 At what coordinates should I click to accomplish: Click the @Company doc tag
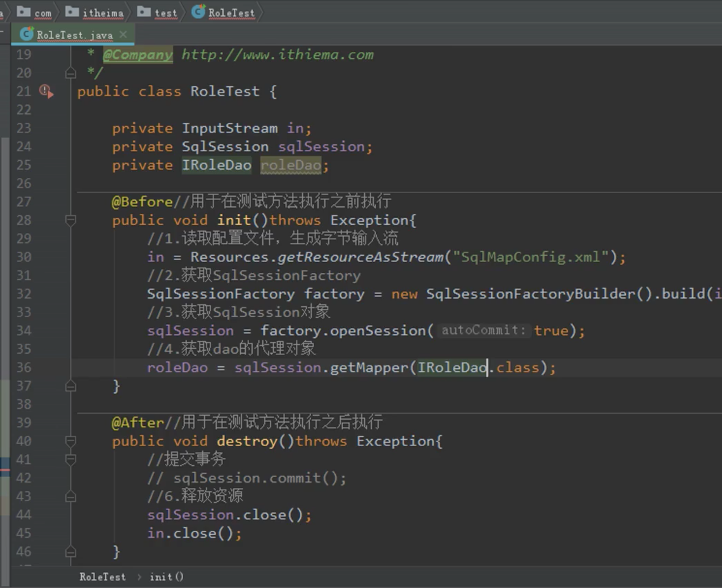138,55
